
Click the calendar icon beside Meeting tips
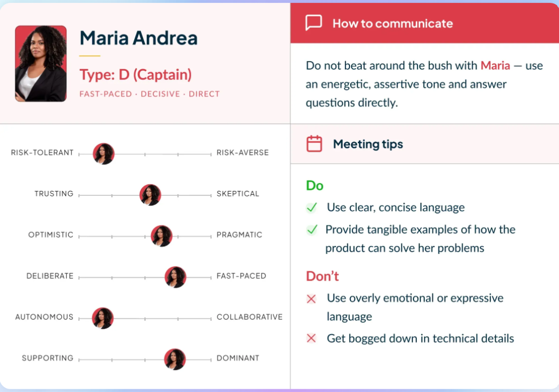point(314,144)
